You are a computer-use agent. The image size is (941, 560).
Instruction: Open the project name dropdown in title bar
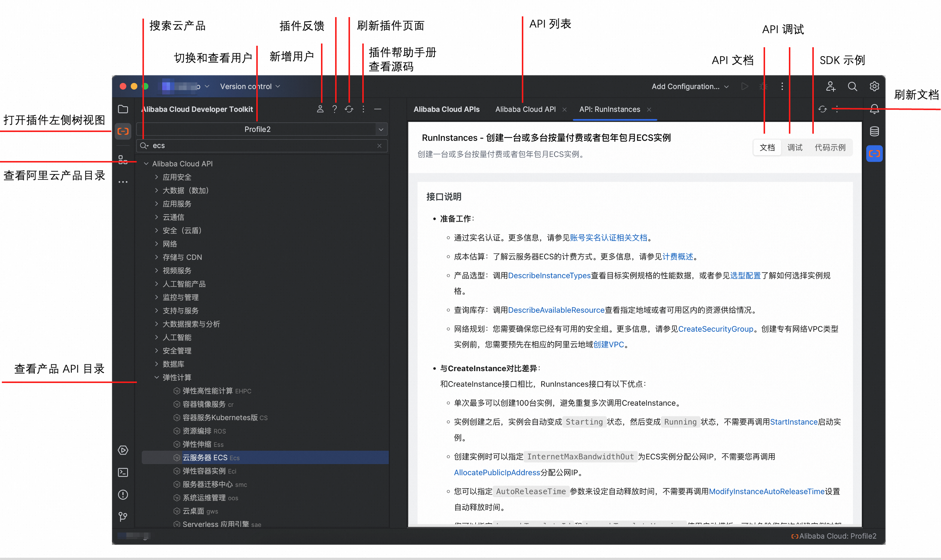(185, 86)
